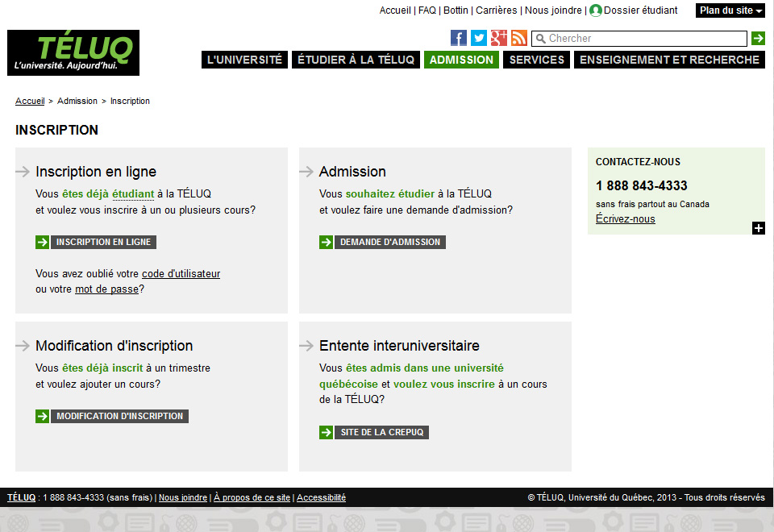Open À propos de ce site link
Image resolution: width=774 pixels, height=532 pixels.
pos(252,497)
